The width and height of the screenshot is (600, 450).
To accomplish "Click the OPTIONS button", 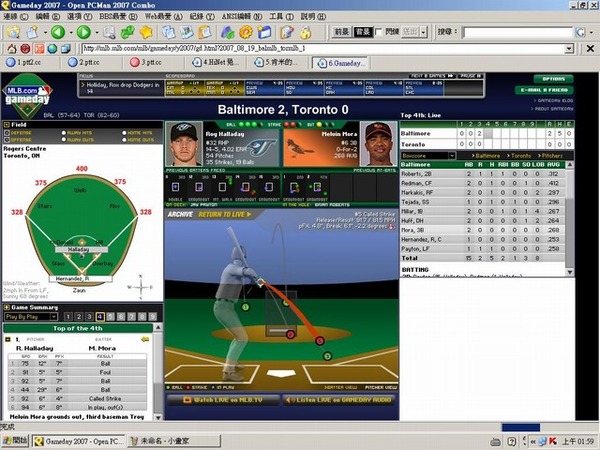I will (553, 79).
